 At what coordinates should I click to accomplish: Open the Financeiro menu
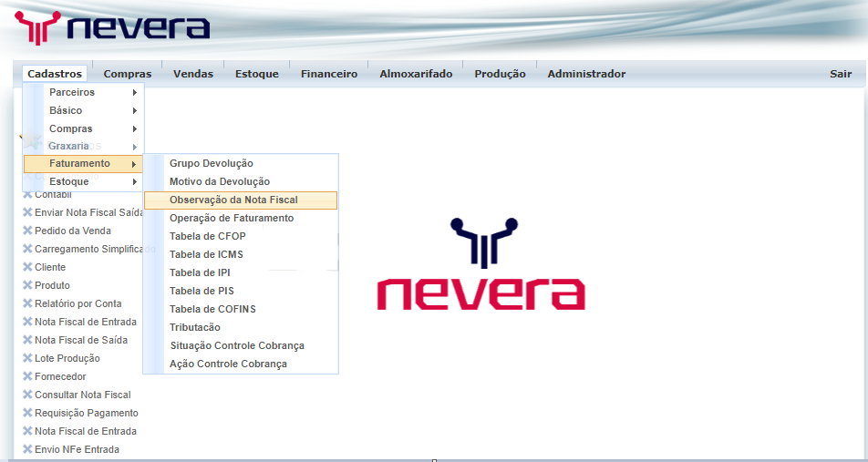(x=329, y=74)
